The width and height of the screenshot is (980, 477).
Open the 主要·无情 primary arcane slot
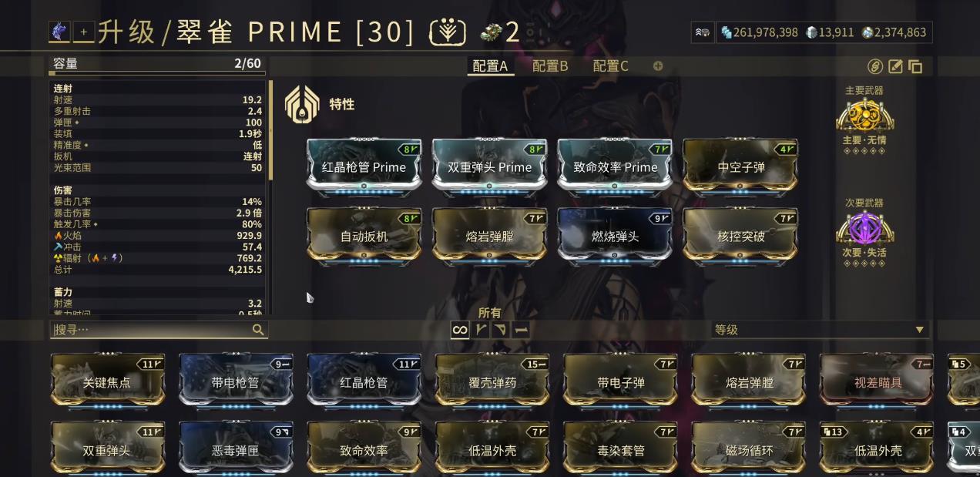pyautogui.click(x=865, y=116)
